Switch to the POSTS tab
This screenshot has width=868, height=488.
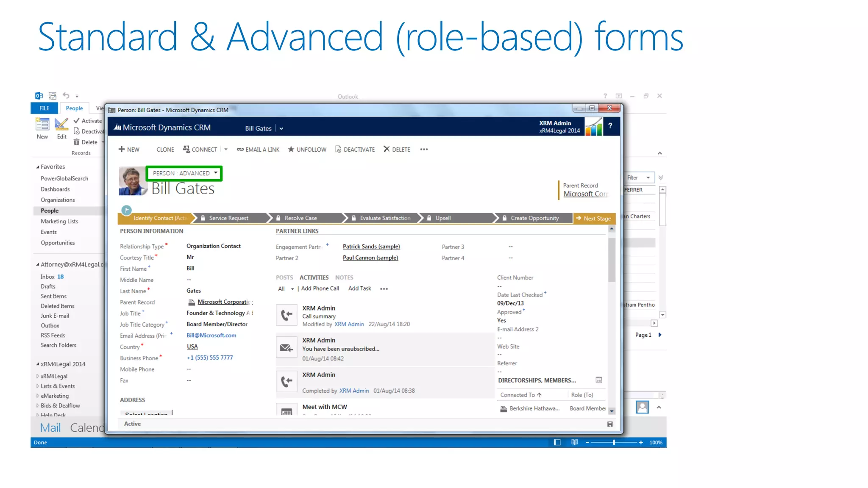coord(284,277)
